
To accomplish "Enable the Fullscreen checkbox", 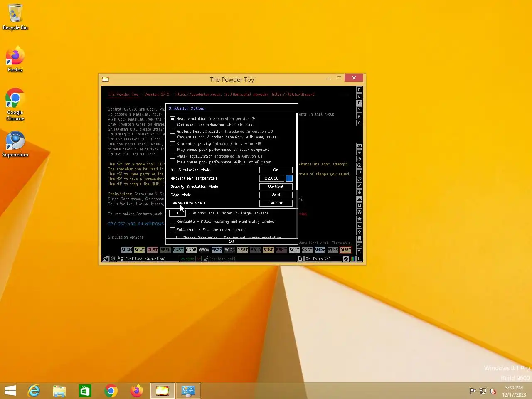I will (172, 230).
